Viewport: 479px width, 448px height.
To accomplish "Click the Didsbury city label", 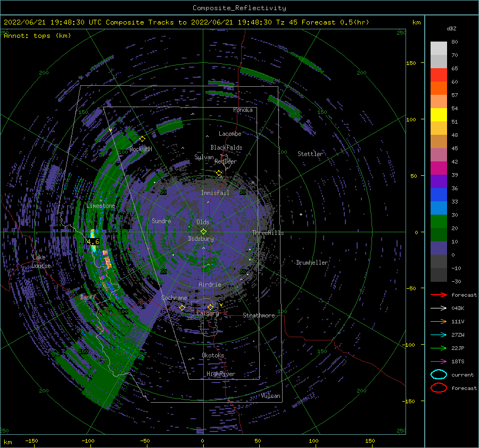I will tap(201, 239).
